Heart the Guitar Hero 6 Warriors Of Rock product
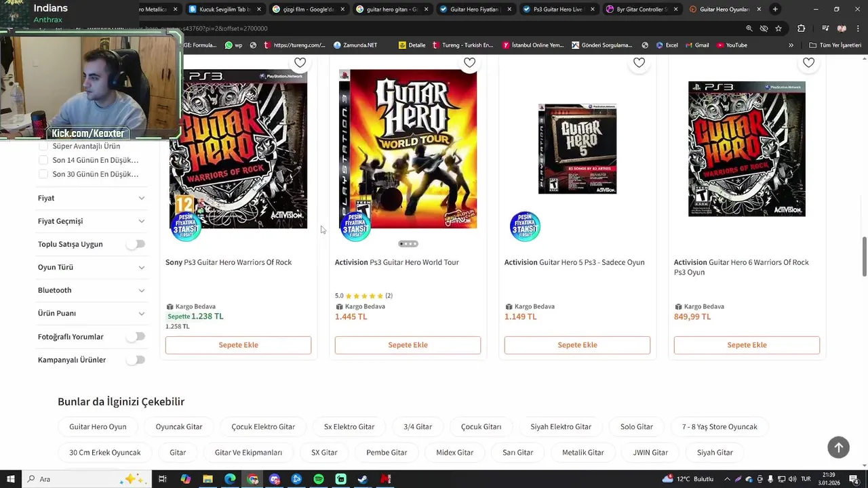 pyautogui.click(x=808, y=62)
